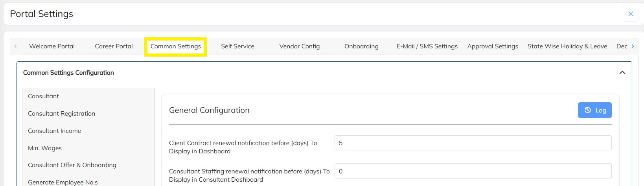Open the Career Portal tab
Viewport: 644px width, 186px height.
click(x=114, y=46)
